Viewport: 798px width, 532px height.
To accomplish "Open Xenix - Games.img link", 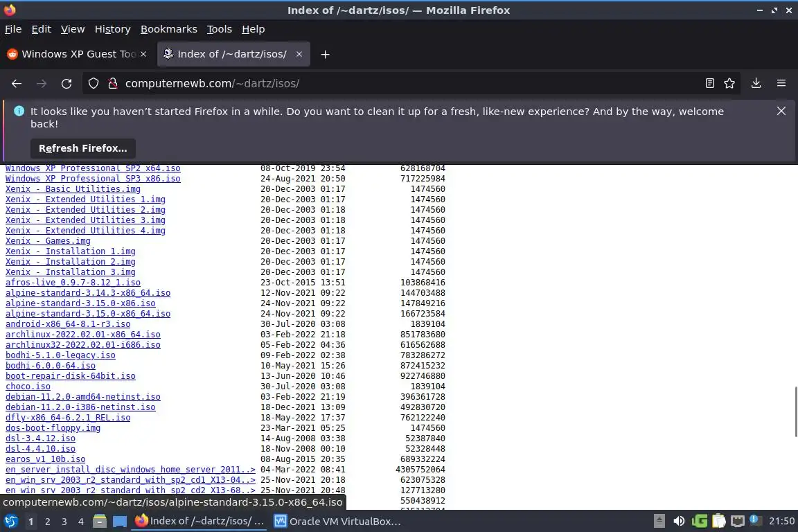I will pyautogui.click(x=48, y=241).
